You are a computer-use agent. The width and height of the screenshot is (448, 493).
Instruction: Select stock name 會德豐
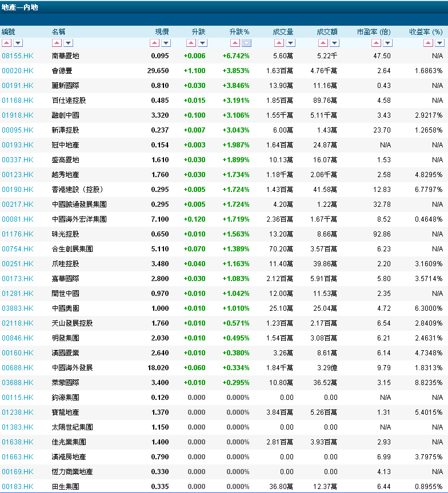click(x=62, y=71)
